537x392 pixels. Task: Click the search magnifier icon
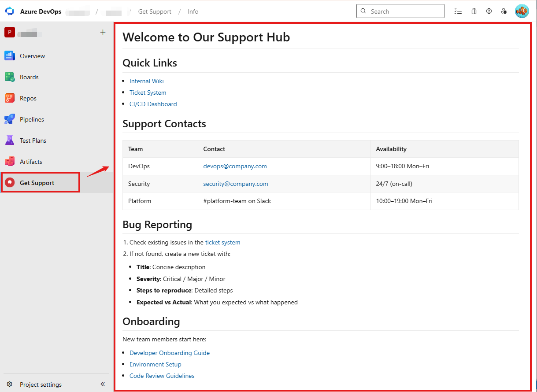point(363,11)
